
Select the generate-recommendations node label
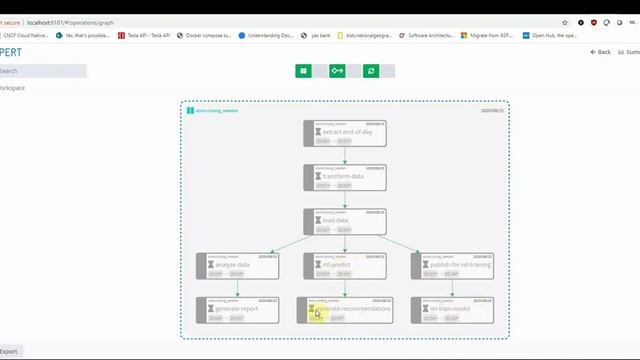pos(353,309)
